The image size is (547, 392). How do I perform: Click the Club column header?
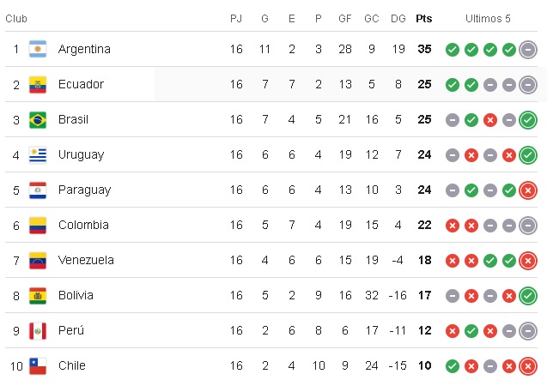(17, 18)
